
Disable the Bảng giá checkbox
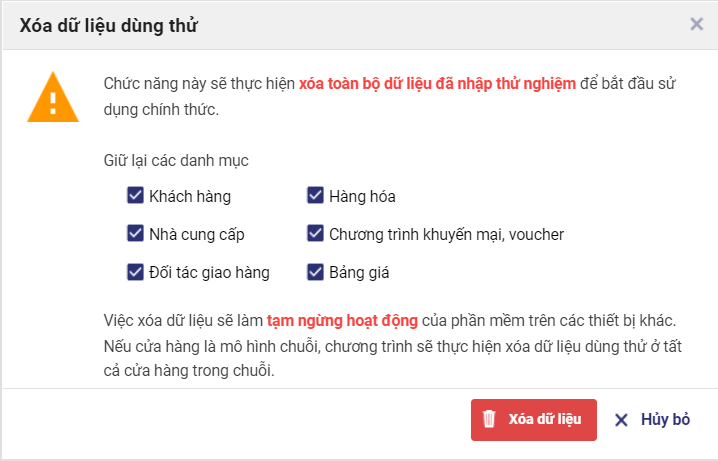[315, 272]
